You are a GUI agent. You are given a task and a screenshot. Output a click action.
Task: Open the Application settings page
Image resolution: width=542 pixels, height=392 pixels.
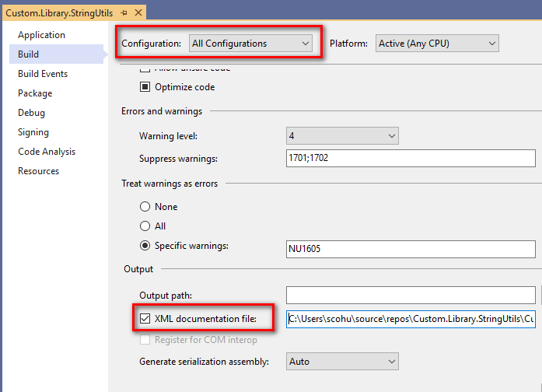pos(41,35)
